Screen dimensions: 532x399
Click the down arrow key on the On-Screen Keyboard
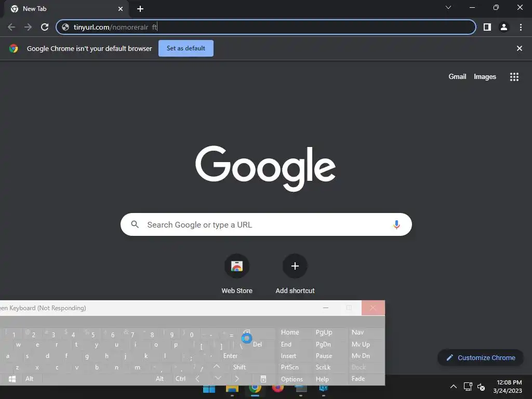(x=218, y=379)
